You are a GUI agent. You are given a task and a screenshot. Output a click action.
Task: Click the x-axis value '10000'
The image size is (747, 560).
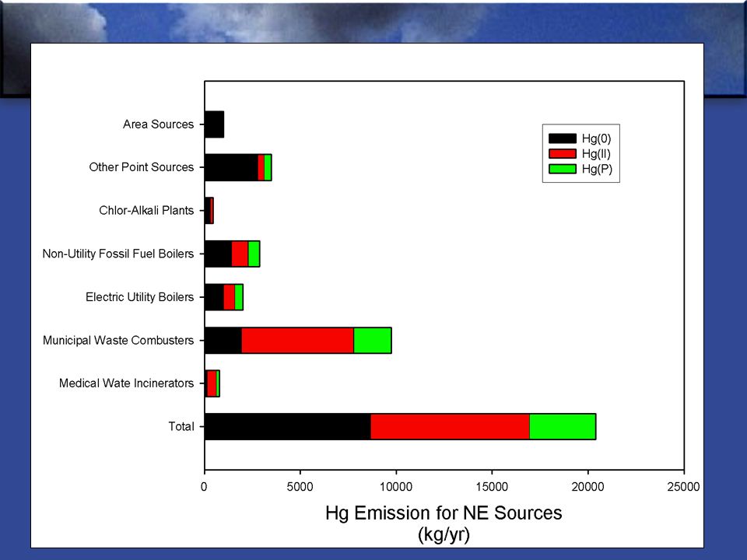click(396, 487)
